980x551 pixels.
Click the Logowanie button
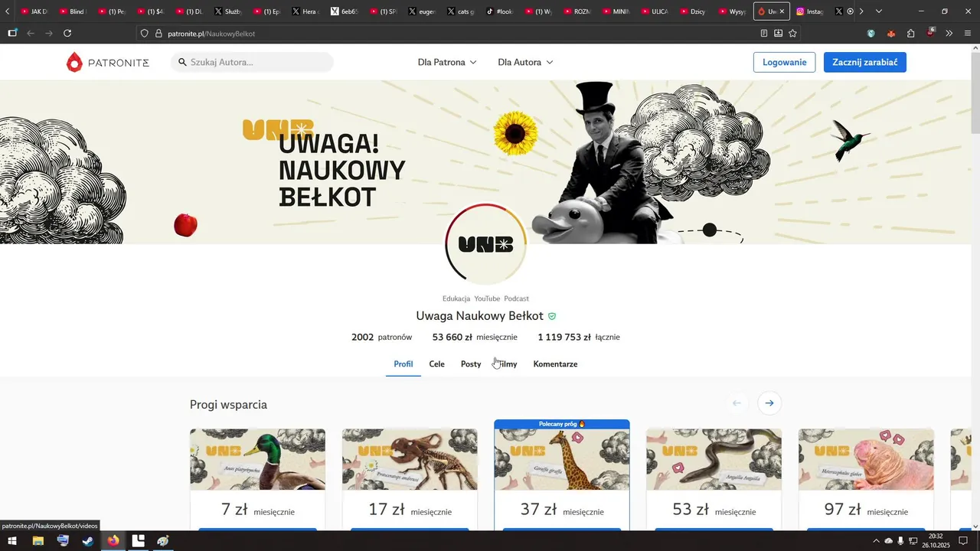coord(784,62)
